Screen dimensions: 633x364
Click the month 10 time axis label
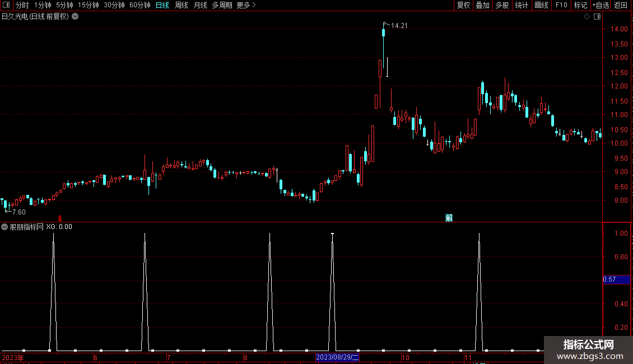[x=406, y=357]
